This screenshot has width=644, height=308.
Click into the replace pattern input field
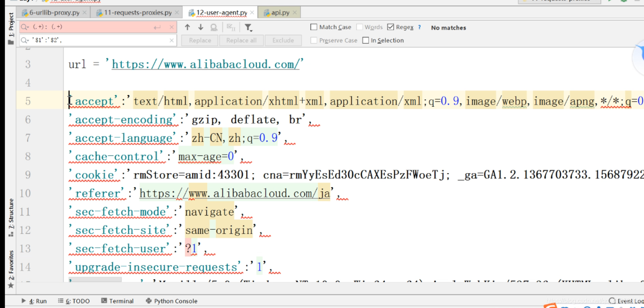[98, 40]
